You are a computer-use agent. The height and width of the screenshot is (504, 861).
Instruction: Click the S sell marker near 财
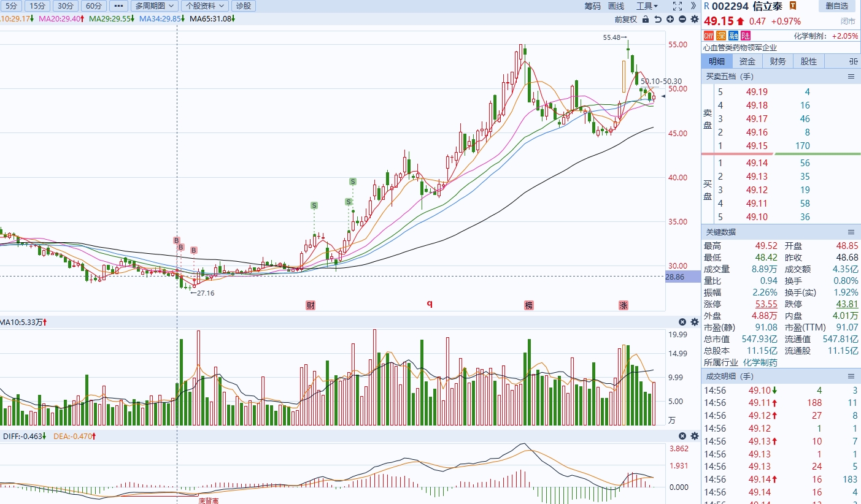314,205
